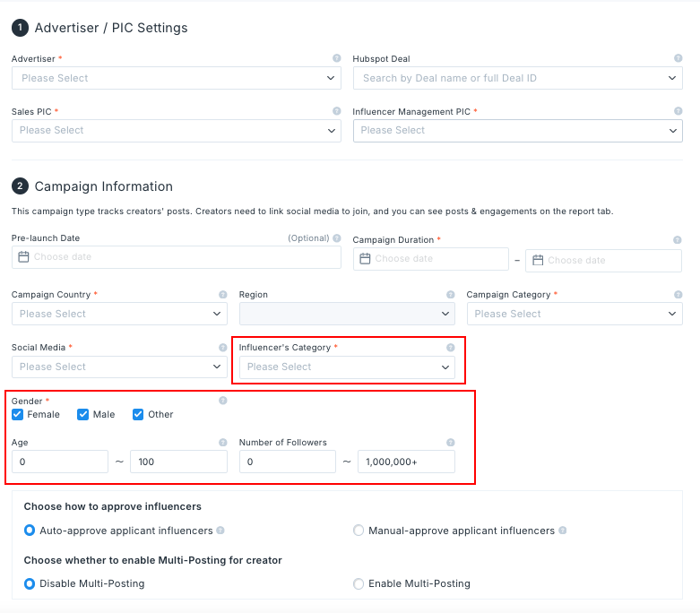The height and width of the screenshot is (613, 700).
Task: Click the calendar icon in Pre-launch Date field
Action: pos(24,257)
